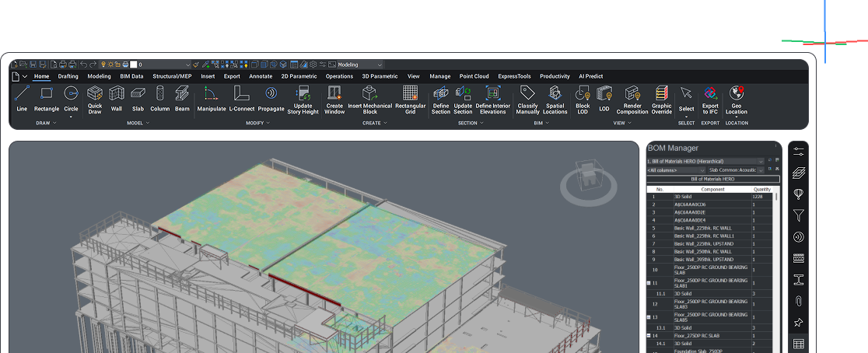Image resolution: width=868 pixels, height=353 pixels.
Task: Click the white layer color swatch
Action: (x=134, y=65)
